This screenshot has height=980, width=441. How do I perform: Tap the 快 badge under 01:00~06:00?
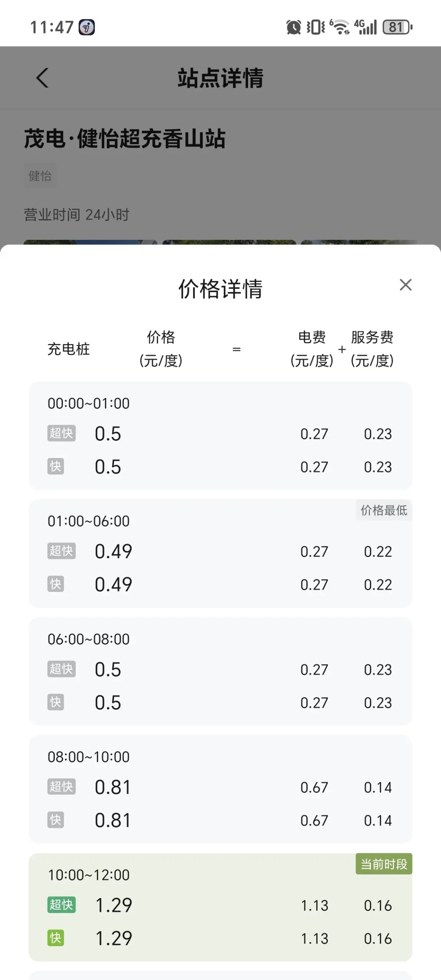(56, 584)
